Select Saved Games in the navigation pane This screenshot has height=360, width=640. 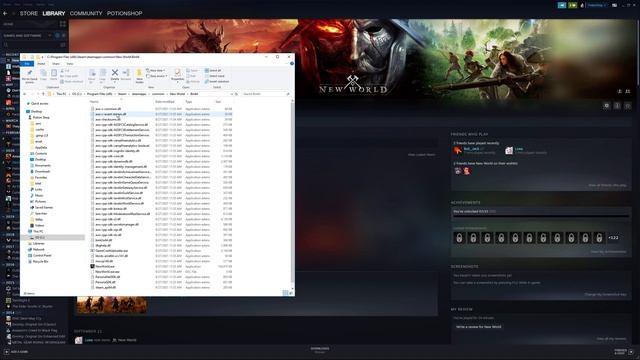coord(43,208)
